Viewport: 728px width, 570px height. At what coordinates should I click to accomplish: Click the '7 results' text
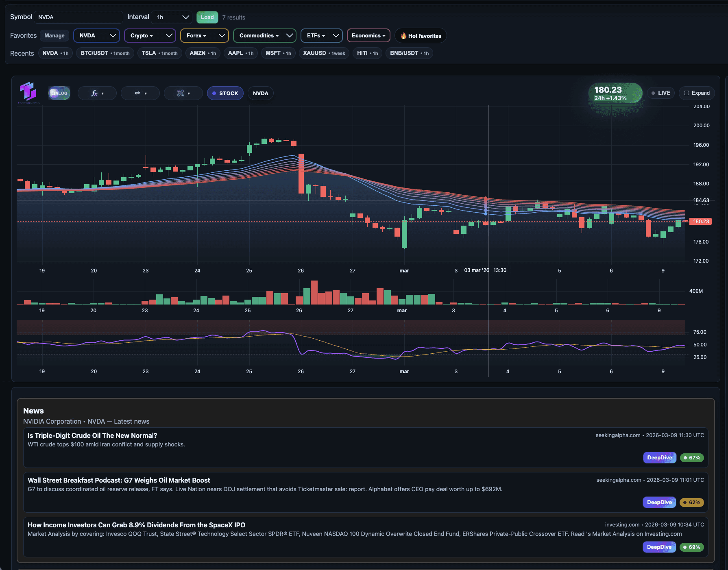[x=233, y=17]
